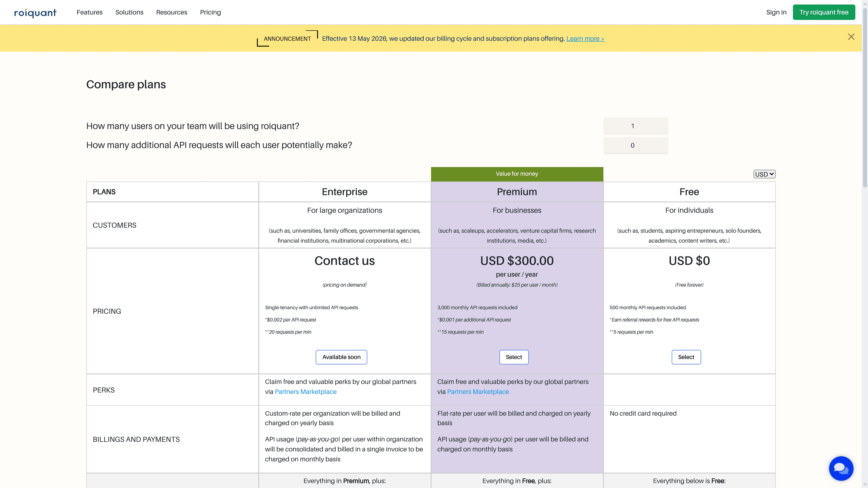
Task: Open Partners Marketplace link in Premium column
Action: click(x=478, y=392)
